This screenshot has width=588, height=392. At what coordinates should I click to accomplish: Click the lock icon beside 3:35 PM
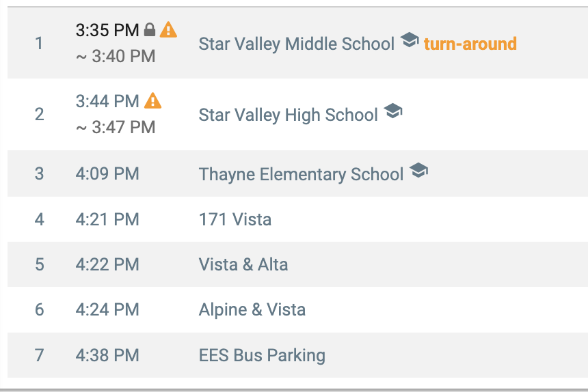coord(150,29)
